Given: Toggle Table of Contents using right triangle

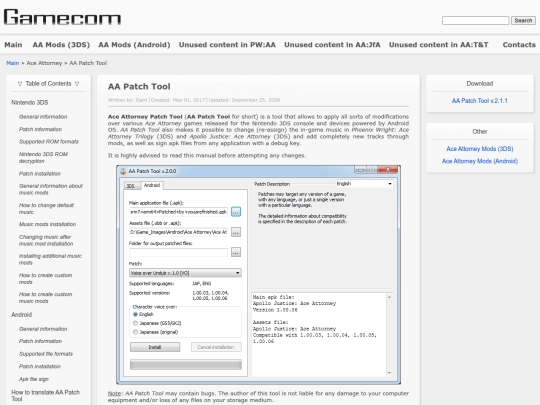Looking at the screenshot, I should coord(77,84).
